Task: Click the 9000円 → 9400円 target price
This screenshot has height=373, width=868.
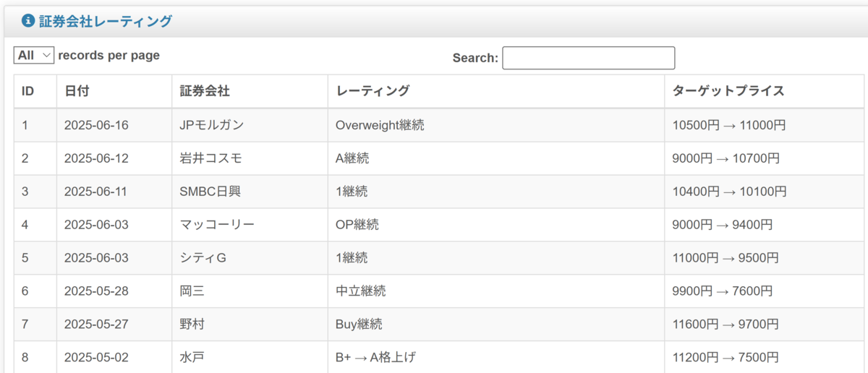Action: 765,225
